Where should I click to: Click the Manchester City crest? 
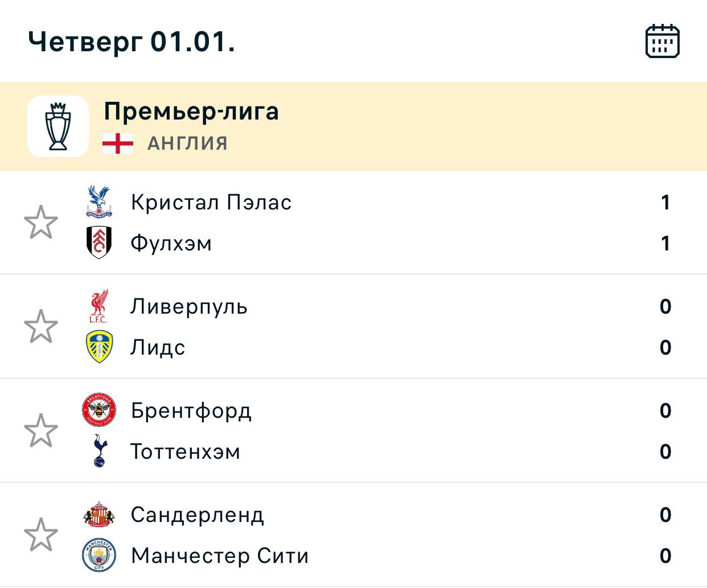point(99,556)
